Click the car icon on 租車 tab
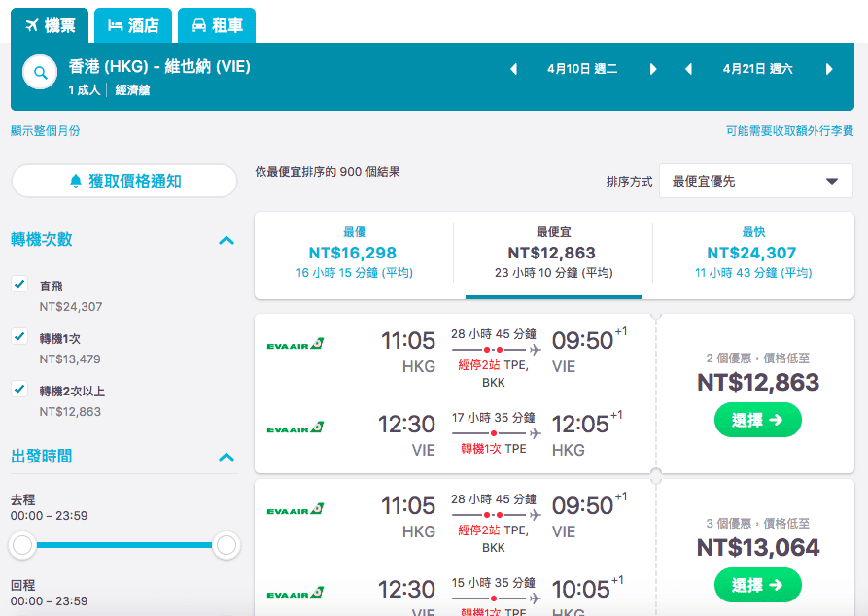This screenshot has width=868, height=616. 198,25
